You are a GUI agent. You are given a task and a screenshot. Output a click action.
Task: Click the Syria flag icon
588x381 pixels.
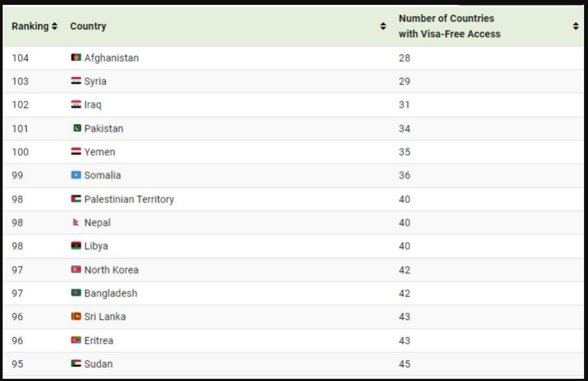(x=76, y=81)
